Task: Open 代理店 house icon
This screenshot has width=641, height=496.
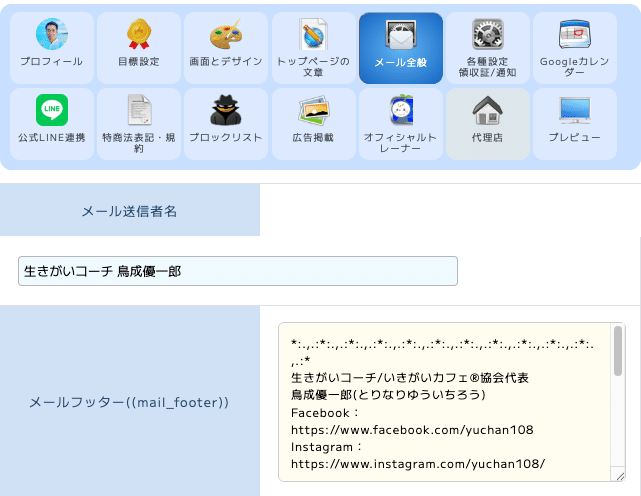Action: [x=488, y=110]
